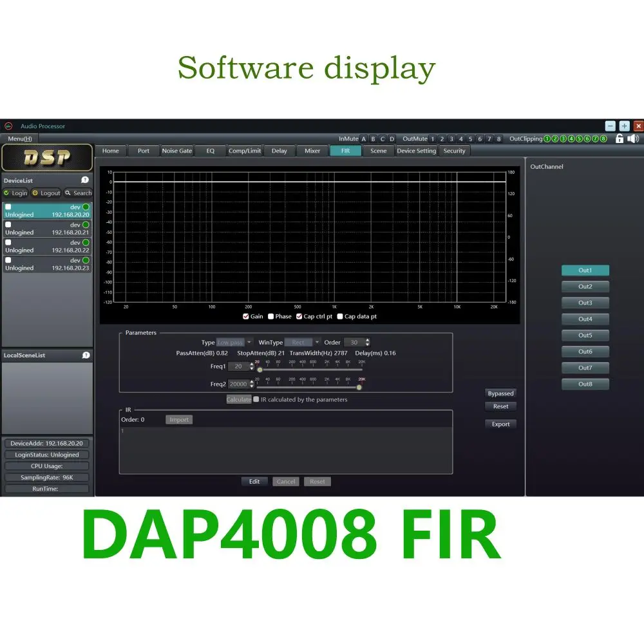Click the Import button

(179, 419)
